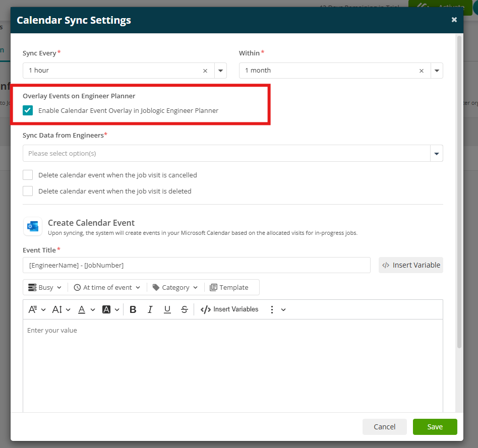Viewport: 478px width, 448px height.
Task: Check delete event when visit is cancelled
Action: 28,175
